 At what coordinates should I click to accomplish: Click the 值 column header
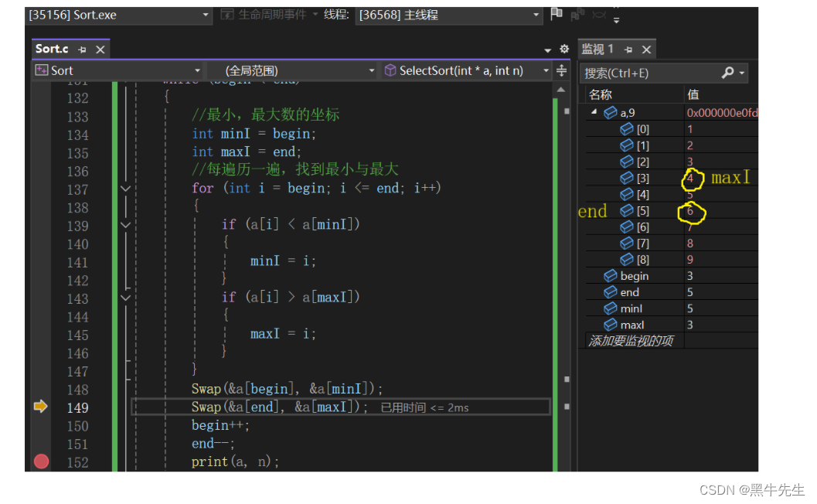pyautogui.click(x=693, y=94)
